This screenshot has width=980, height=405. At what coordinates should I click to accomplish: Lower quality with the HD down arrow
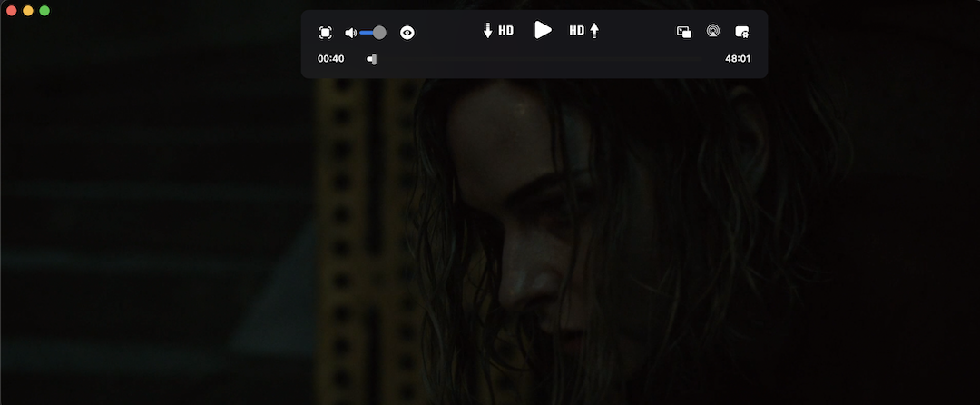pyautogui.click(x=498, y=31)
